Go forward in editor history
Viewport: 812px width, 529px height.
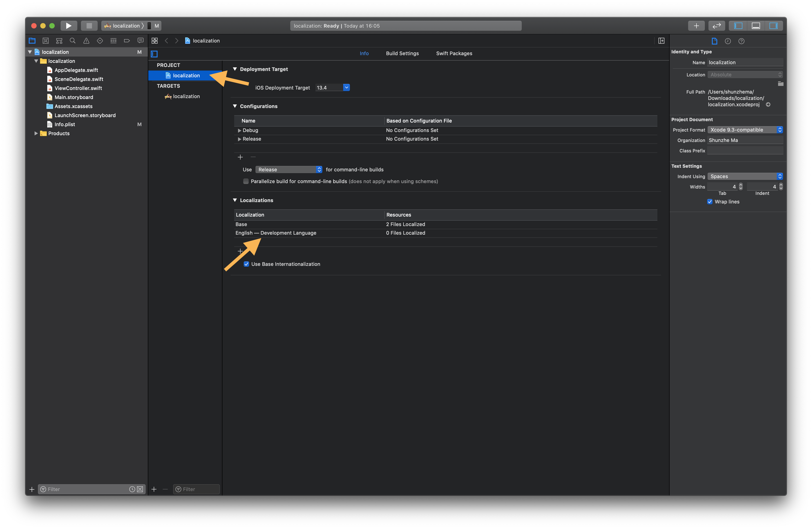(176, 41)
